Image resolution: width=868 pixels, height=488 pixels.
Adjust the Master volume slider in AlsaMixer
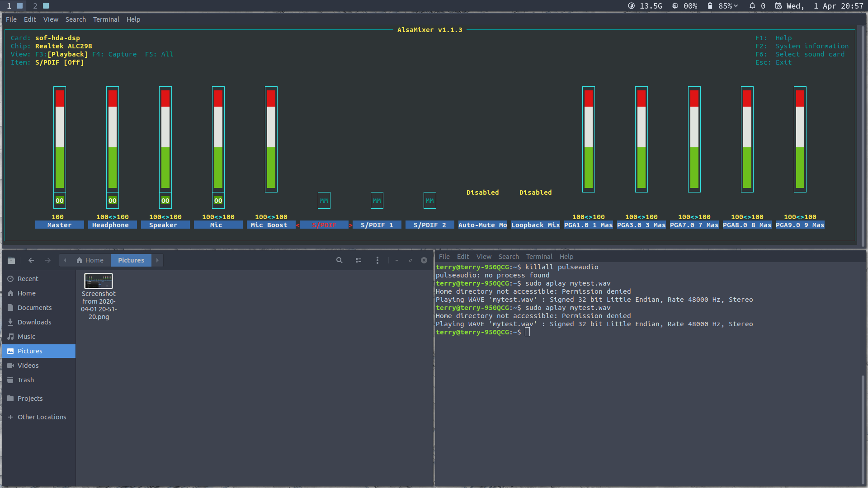59,145
